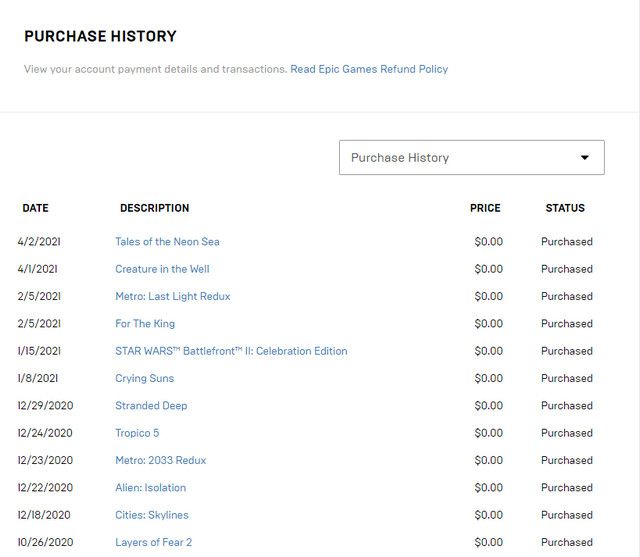Image resolution: width=640 pixels, height=557 pixels.
Task: Select Metro: Last Light Redux entry
Action: (173, 296)
